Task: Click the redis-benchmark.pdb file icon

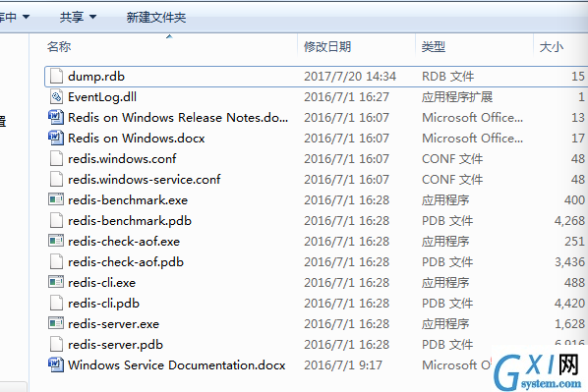Action: pyautogui.click(x=56, y=220)
